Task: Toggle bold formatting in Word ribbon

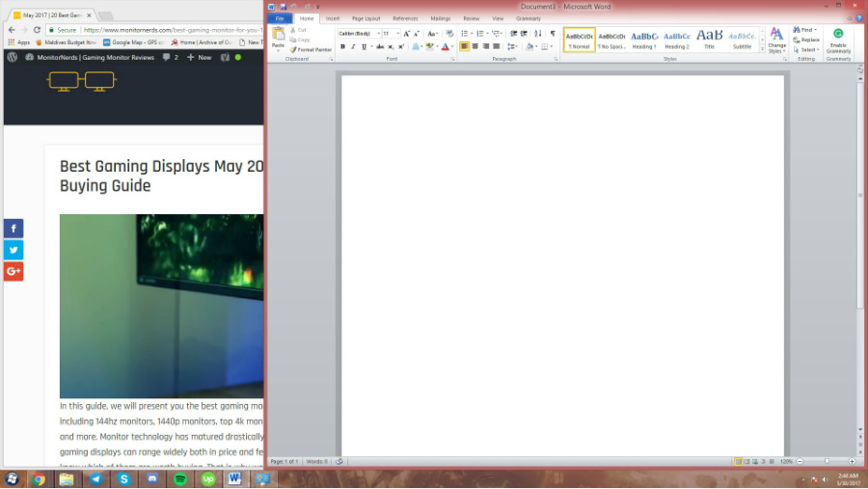Action: click(x=342, y=46)
